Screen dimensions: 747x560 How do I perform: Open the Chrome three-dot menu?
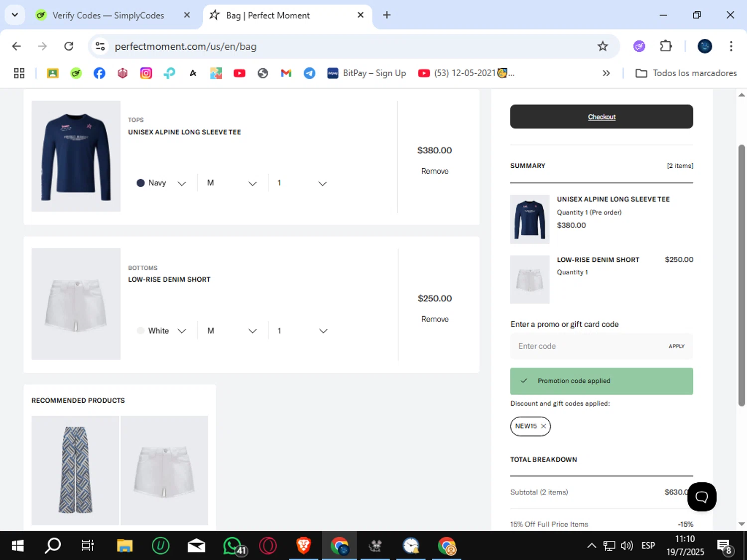tap(731, 46)
